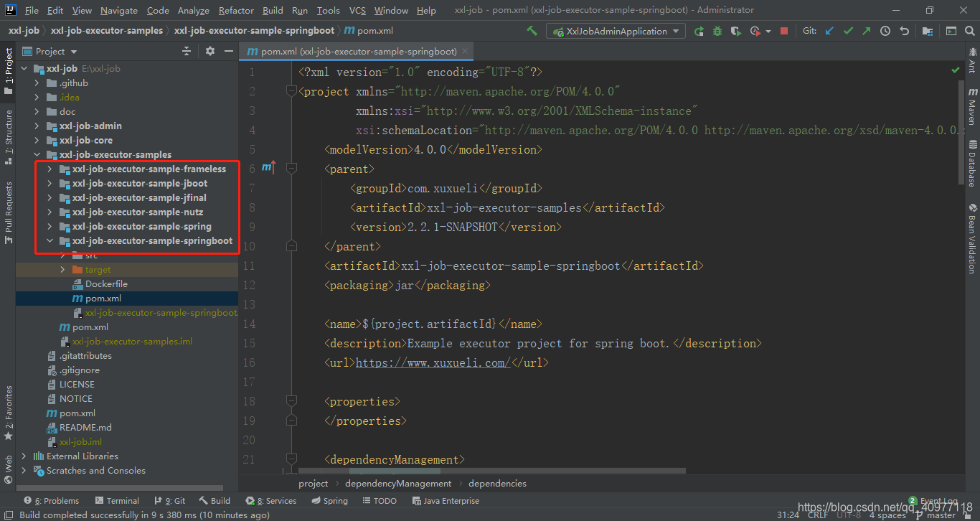Toggle the Database tool window tab
This screenshot has width=980, height=521.
coord(973,163)
